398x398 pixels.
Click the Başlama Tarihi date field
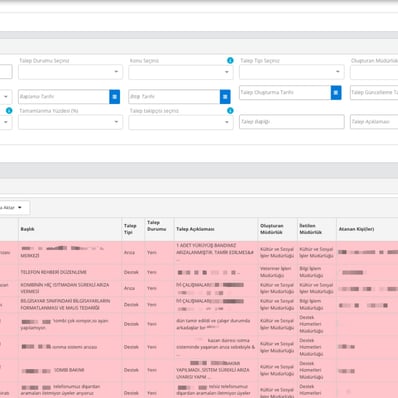tap(64, 97)
